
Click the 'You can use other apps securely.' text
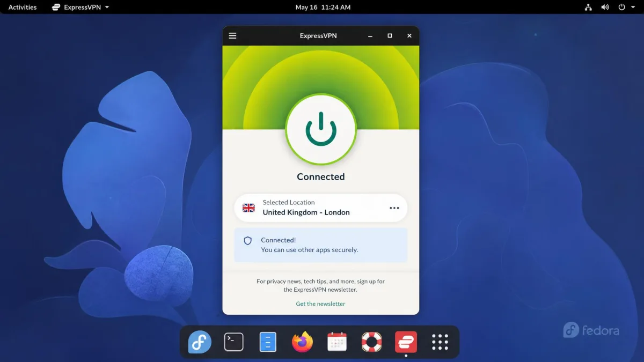[310, 250]
